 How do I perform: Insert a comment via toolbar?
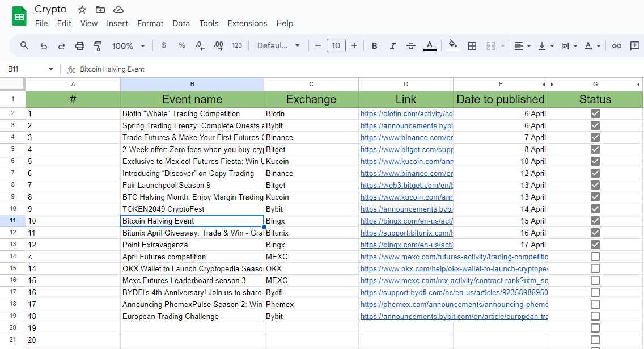635,45
